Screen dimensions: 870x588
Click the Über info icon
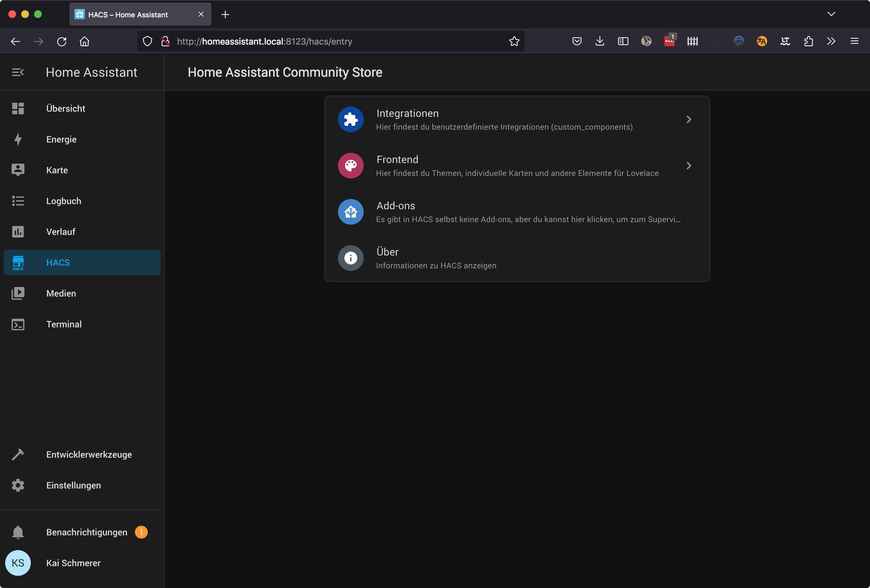(x=351, y=258)
